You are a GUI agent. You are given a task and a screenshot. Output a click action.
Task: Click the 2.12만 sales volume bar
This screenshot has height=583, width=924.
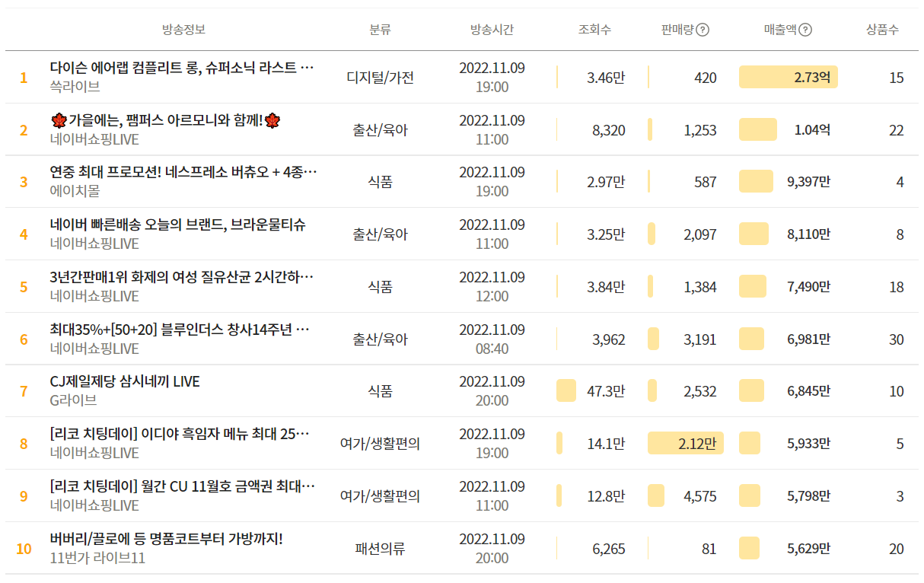pos(685,444)
